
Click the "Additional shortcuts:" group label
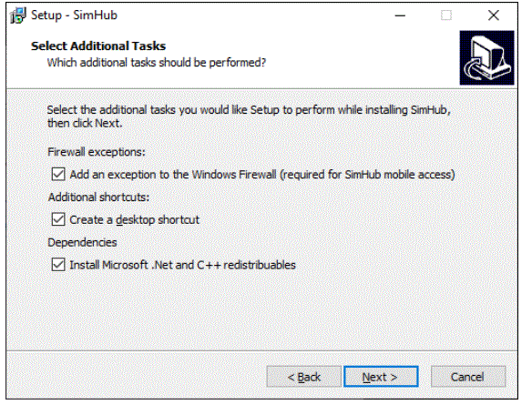(x=98, y=197)
